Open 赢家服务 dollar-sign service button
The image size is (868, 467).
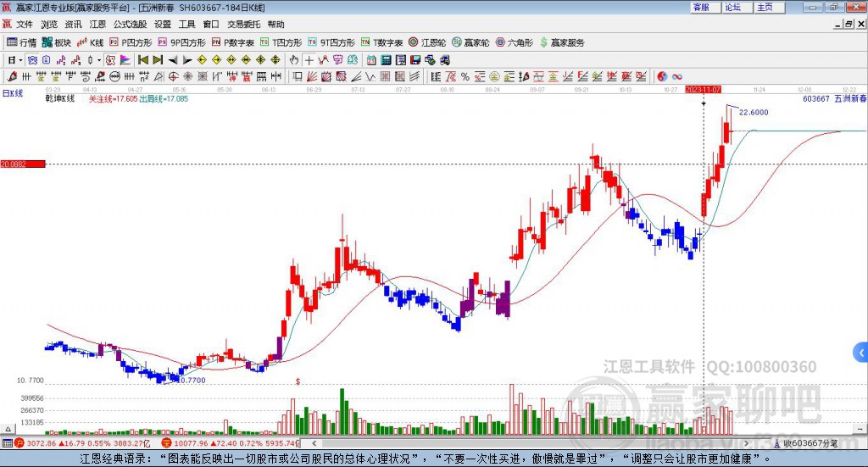point(562,42)
